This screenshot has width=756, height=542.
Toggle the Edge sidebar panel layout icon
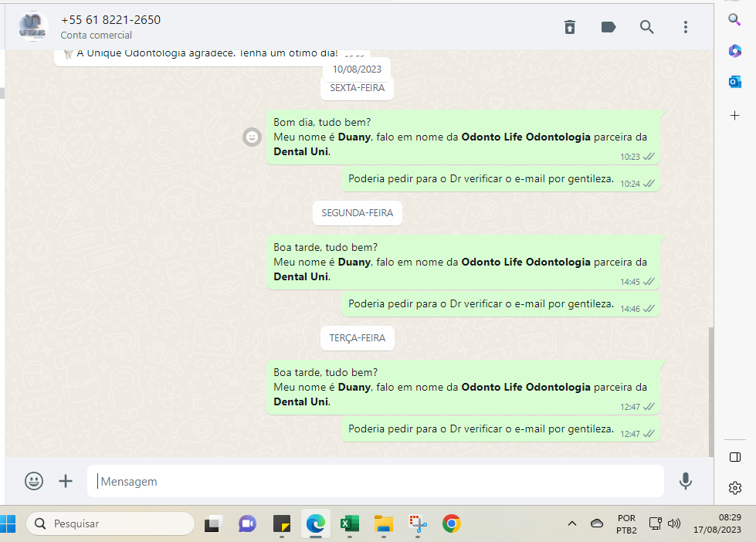point(735,457)
